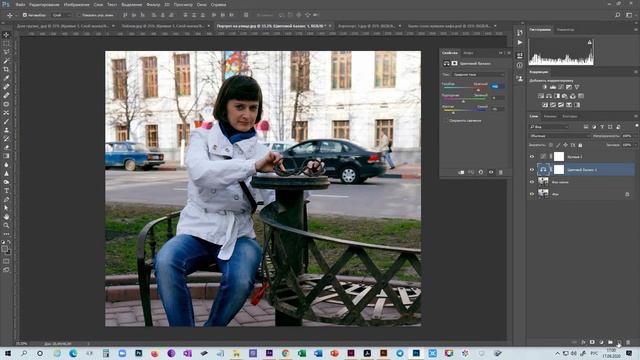The height and width of the screenshot is (360, 640).
Task: Add a Black & White adjustment
Action: click(x=557, y=96)
